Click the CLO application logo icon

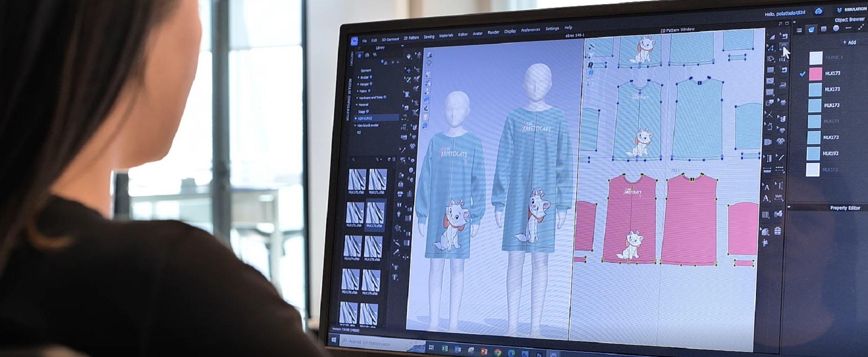click(354, 41)
